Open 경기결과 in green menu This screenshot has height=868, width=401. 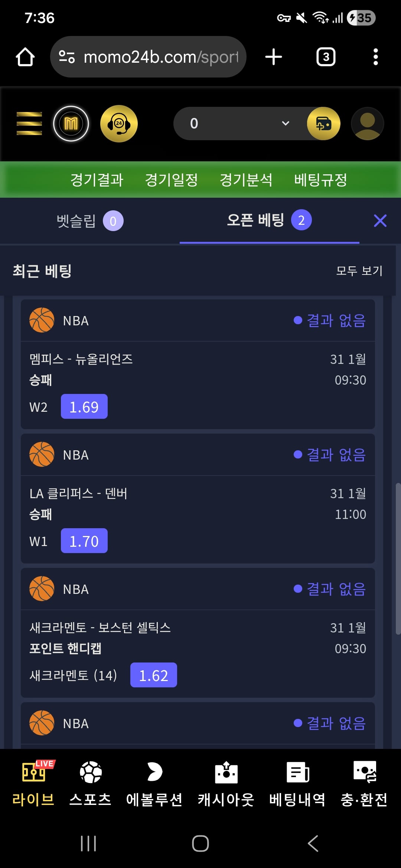pyautogui.click(x=97, y=180)
